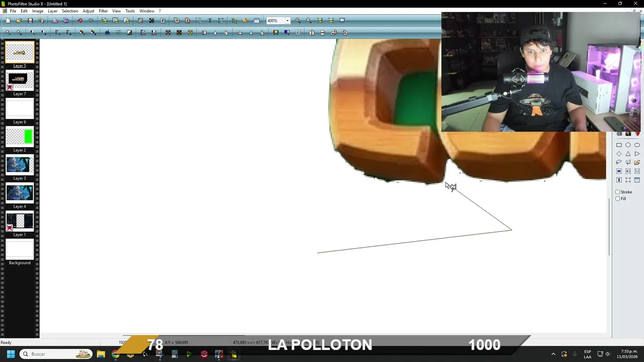644x362 pixels.
Task: Open the 400% zoom level dropdown
Action: coord(287,21)
